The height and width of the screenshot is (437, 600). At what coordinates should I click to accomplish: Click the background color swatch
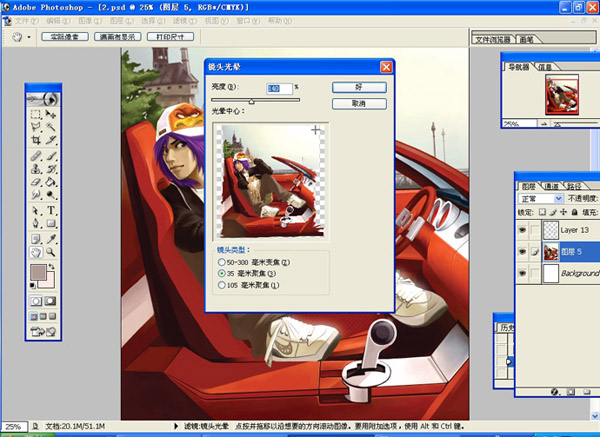tap(50, 283)
